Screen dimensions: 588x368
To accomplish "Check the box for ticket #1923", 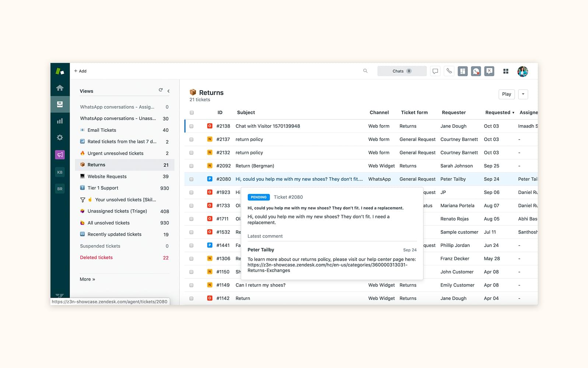I will tap(192, 192).
